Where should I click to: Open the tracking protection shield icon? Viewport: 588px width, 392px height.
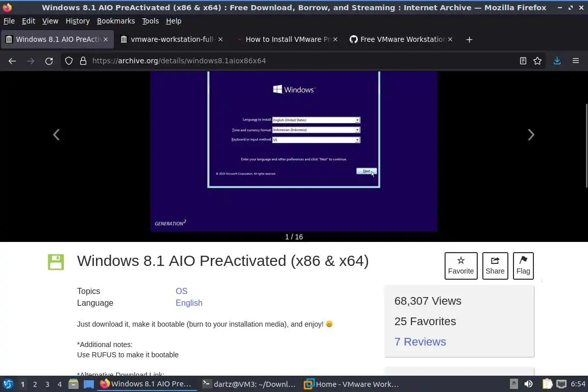tap(68, 61)
